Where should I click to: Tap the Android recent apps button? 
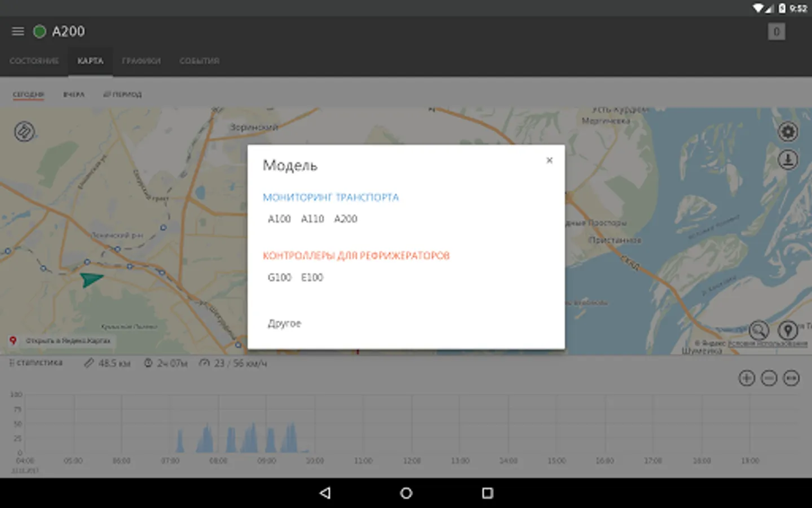[x=488, y=493]
